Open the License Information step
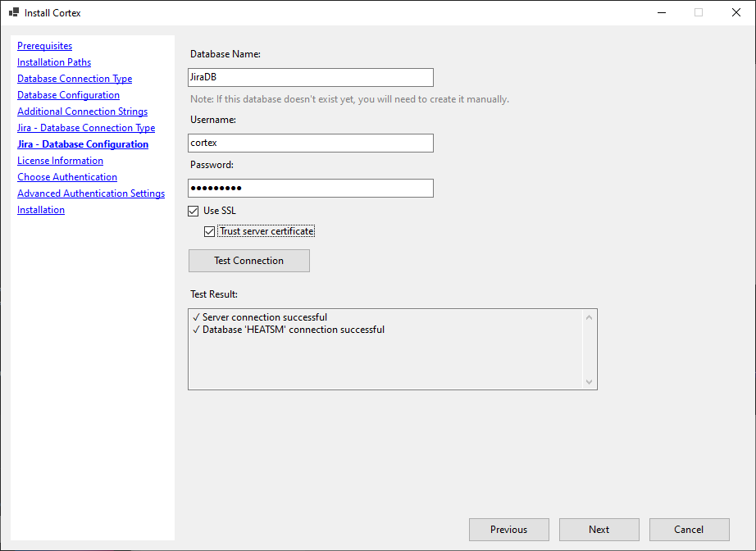Image resolution: width=756 pixels, height=551 pixels. [x=60, y=160]
